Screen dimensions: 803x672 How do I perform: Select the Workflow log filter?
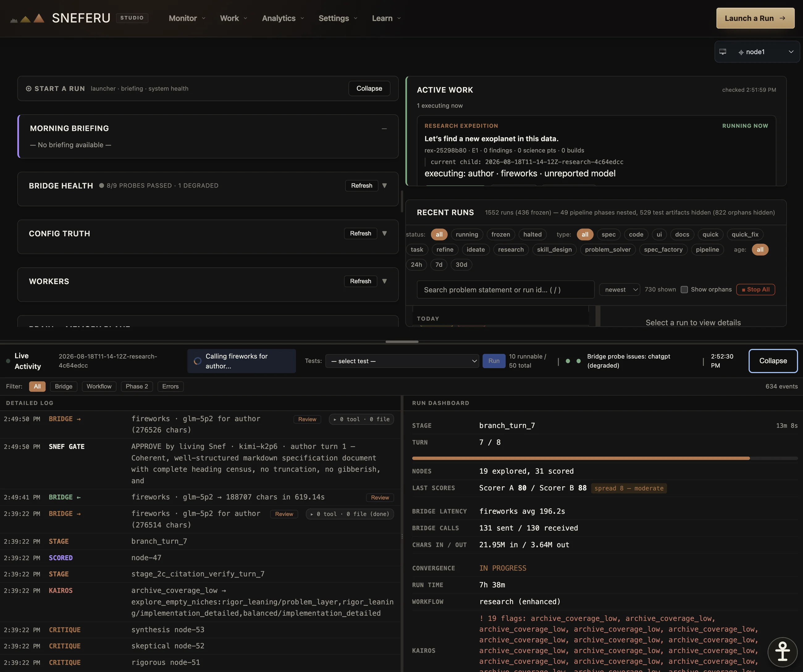(x=99, y=386)
